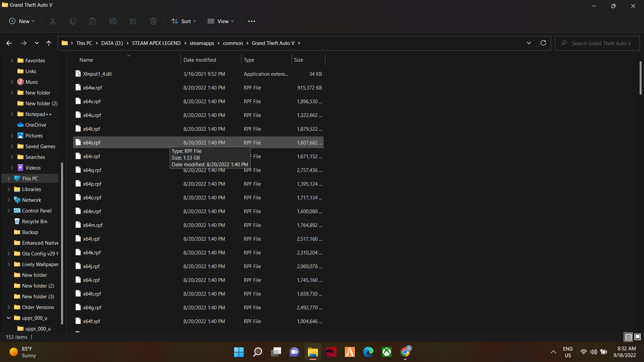Viewport: 644px width, 362px height.
Task: Switch to details view toggle in status bar
Action: click(628, 337)
